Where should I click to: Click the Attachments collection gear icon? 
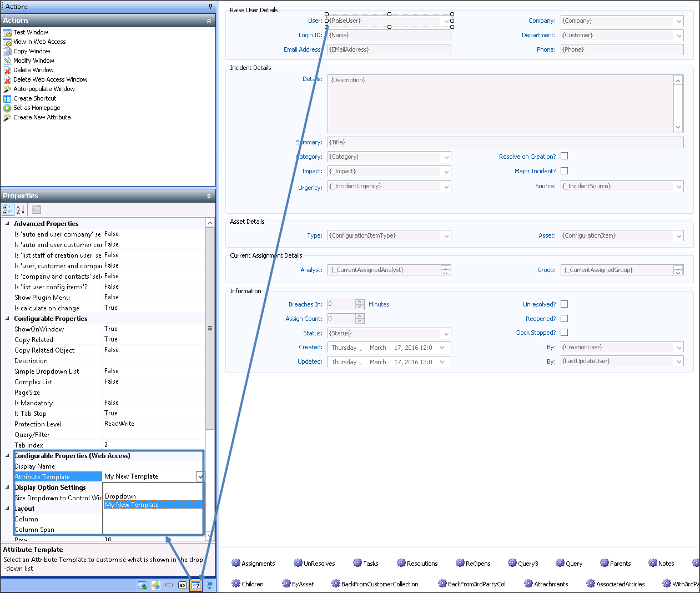point(528,584)
